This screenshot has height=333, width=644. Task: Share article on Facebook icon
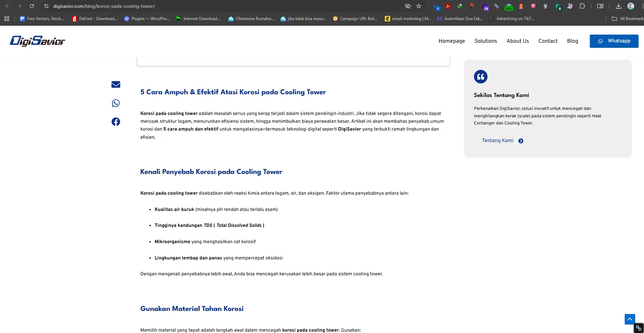coord(116,122)
